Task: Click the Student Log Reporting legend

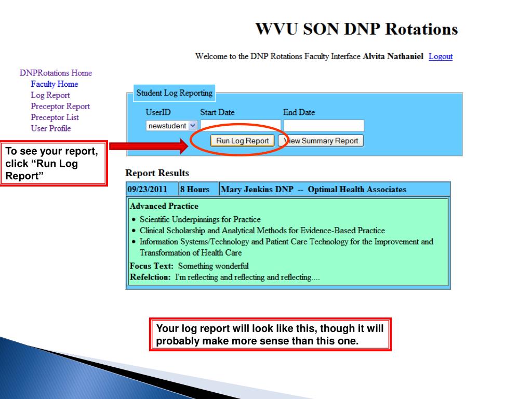Action: pos(175,93)
